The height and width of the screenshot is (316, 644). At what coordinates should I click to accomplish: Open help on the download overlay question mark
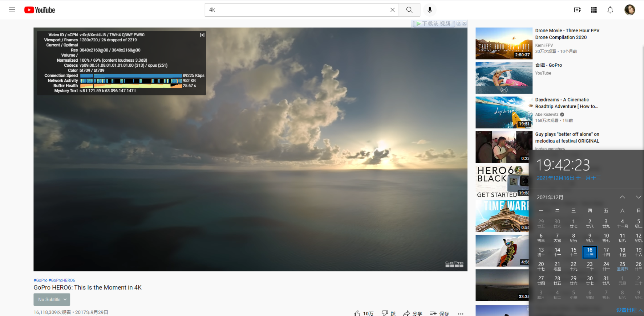459,24
